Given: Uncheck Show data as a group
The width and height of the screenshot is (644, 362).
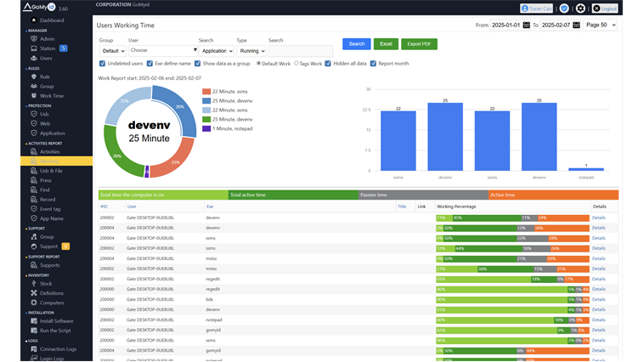Looking at the screenshot, I should [198, 63].
